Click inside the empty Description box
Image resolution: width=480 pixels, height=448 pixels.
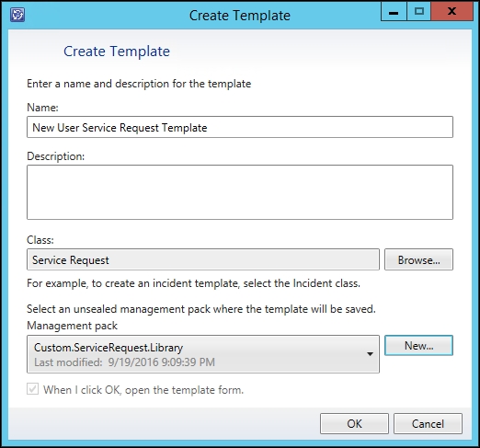(x=240, y=192)
